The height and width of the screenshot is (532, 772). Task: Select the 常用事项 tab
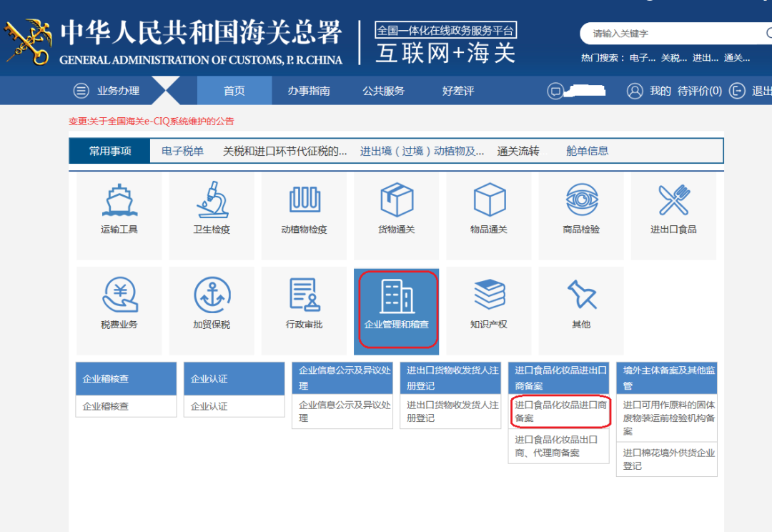(110, 151)
